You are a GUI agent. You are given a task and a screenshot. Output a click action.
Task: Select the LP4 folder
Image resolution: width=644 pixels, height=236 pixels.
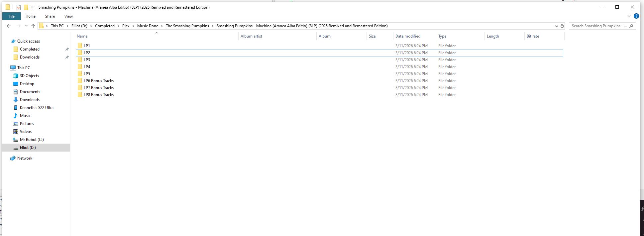(x=87, y=67)
